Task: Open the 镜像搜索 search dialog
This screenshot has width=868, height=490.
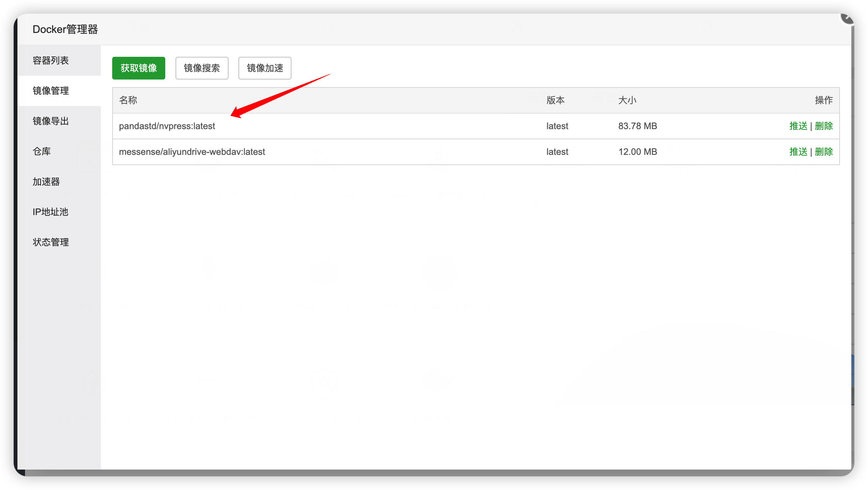Action: coord(202,68)
